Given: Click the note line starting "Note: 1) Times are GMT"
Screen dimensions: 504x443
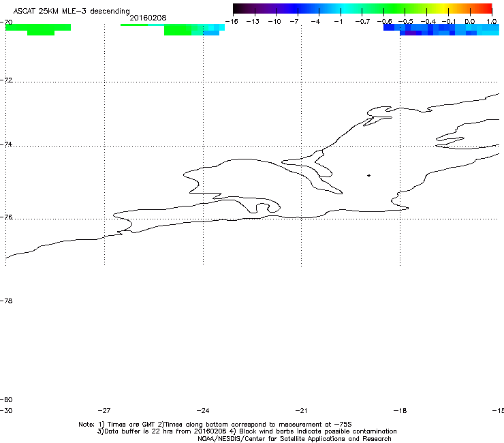Looking at the screenshot, I should (x=215, y=425).
